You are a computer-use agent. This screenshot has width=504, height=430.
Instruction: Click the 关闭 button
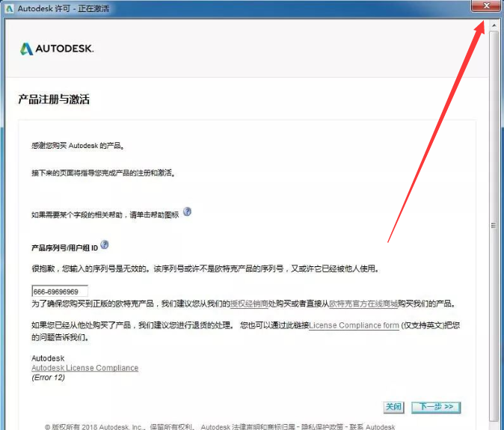point(394,407)
